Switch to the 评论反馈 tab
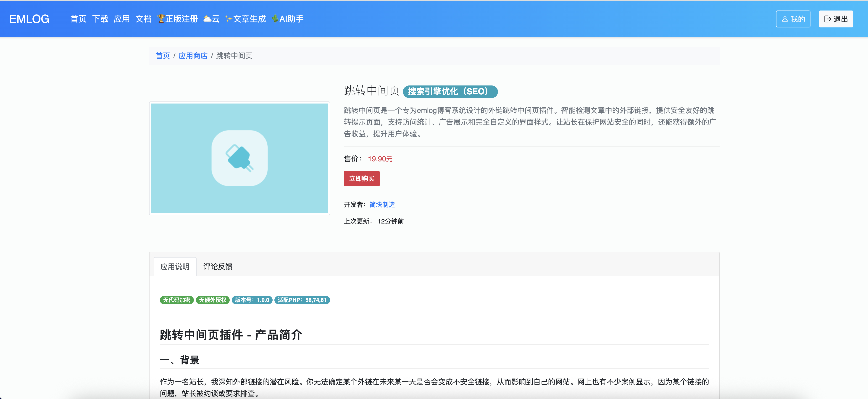 pos(218,266)
